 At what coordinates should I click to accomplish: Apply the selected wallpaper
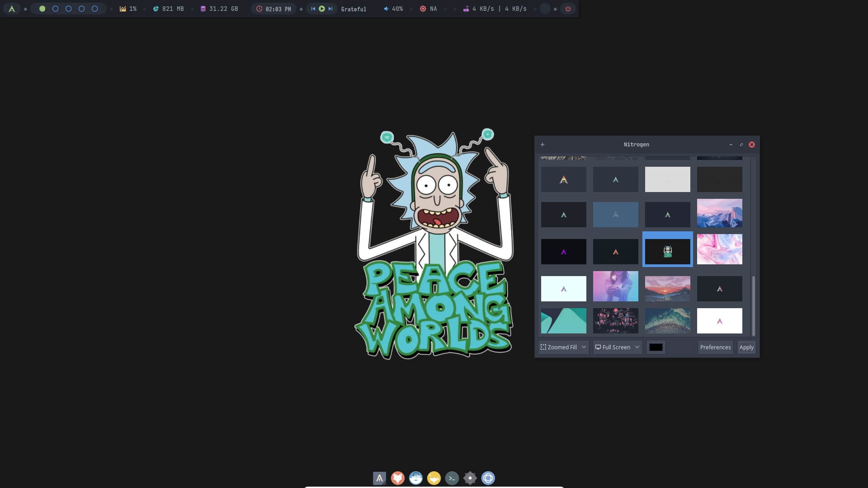(746, 347)
